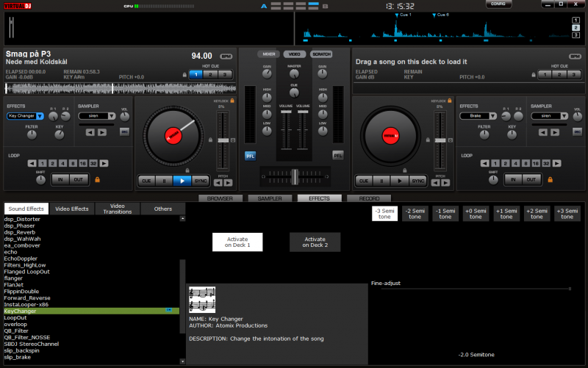This screenshot has height=368, width=588.
Task: Switch to the SAMPLER tab
Action: (270, 198)
